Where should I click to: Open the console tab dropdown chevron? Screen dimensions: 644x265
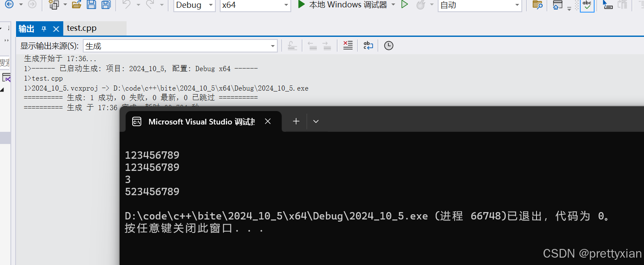point(316,121)
